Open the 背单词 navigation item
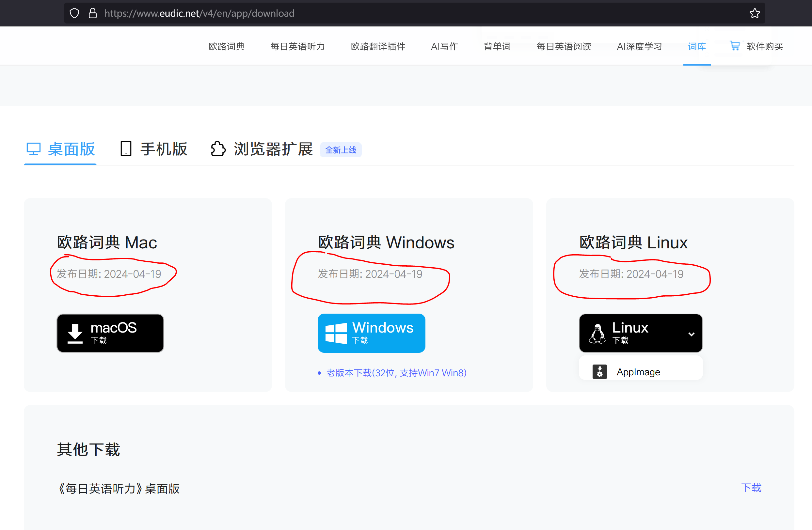Viewport: 812px width, 530px height. click(497, 46)
